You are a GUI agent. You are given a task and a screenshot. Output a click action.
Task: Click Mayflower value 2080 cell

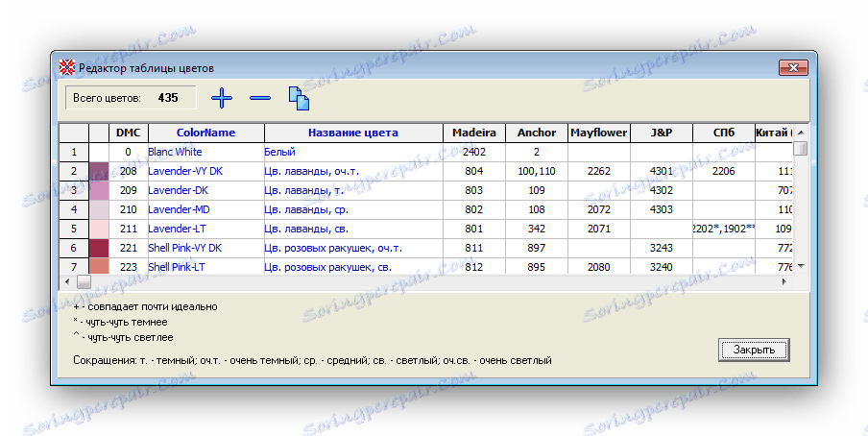[x=599, y=266]
